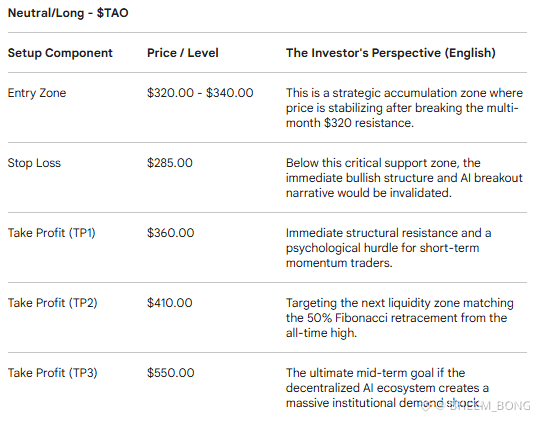Click the immediate structural resistance description

[x=388, y=248]
